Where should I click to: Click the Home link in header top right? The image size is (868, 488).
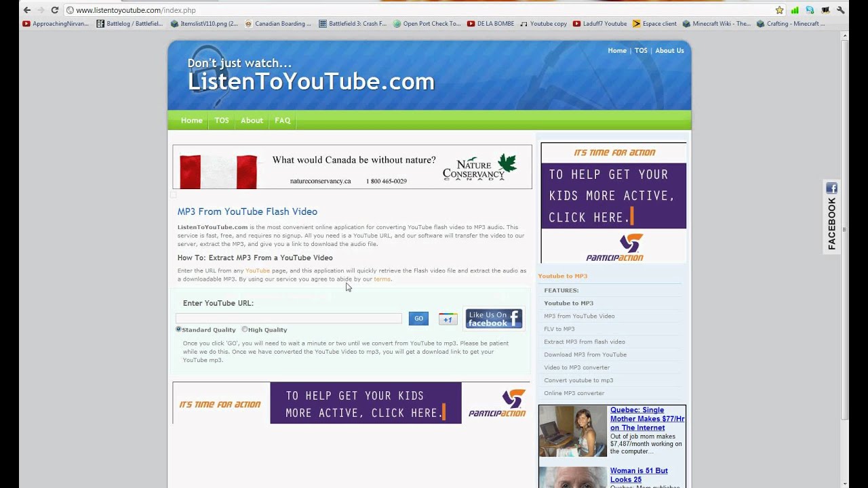[617, 51]
